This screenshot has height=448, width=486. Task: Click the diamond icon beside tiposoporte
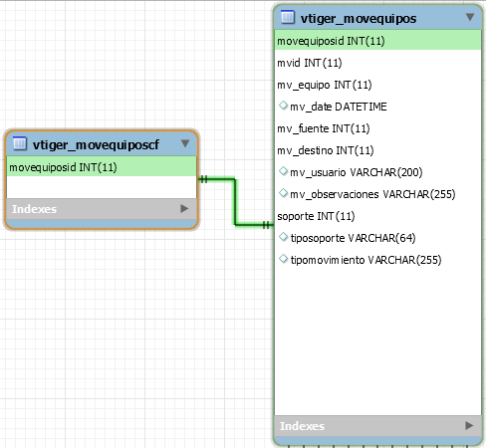coord(283,237)
